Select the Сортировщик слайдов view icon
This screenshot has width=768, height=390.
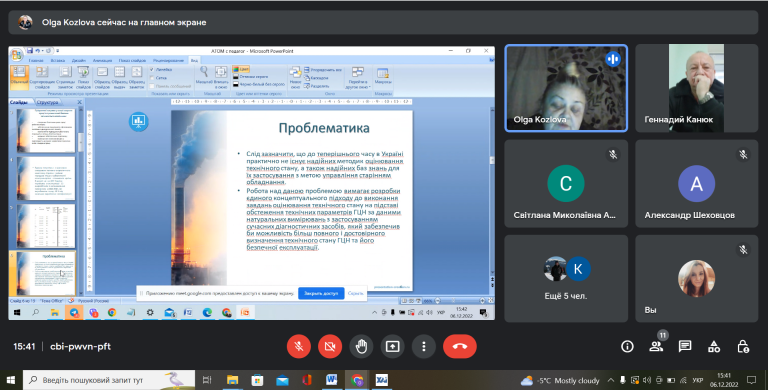(42, 77)
